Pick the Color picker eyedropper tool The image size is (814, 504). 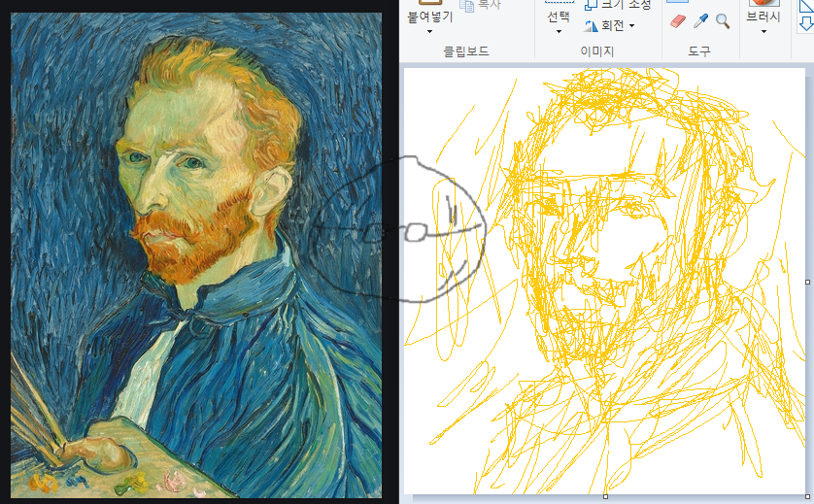(x=700, y=21)
